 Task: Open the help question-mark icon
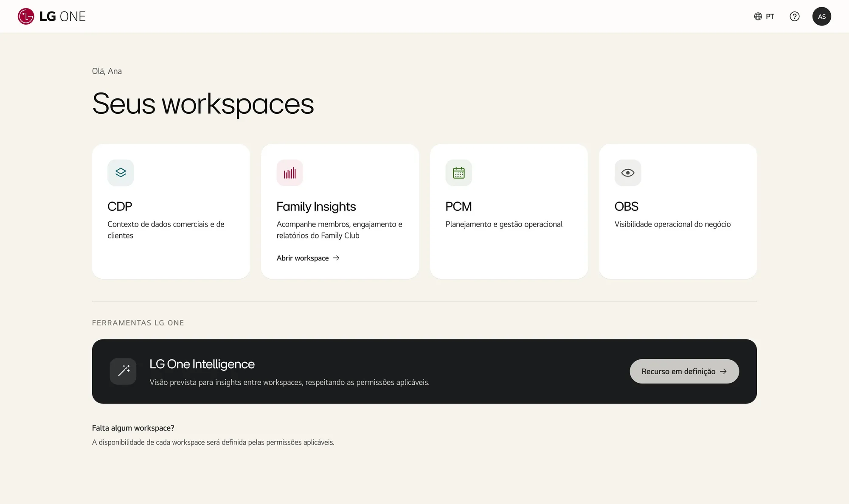click(794, 17)
